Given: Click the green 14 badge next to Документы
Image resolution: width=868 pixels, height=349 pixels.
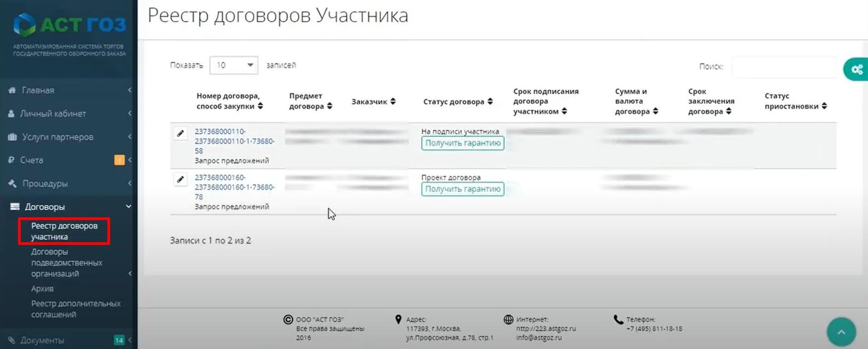Looking at the screenshot, I should click(119, 340).
